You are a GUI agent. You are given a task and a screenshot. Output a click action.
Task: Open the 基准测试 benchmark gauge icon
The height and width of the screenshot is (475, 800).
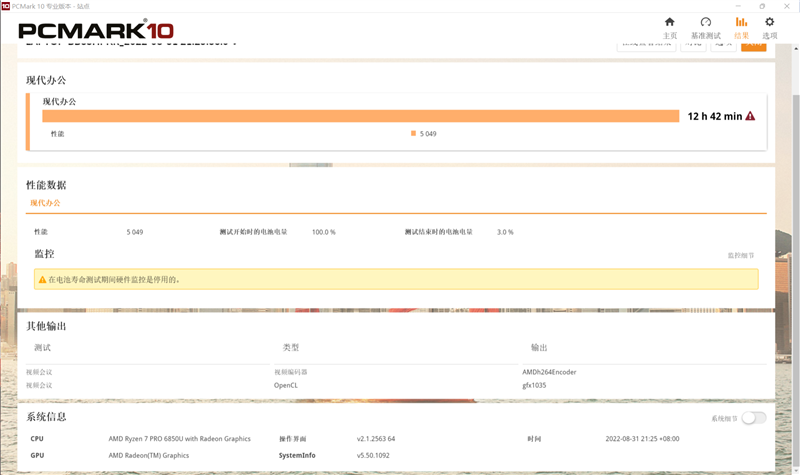click(x=706, y=22)
